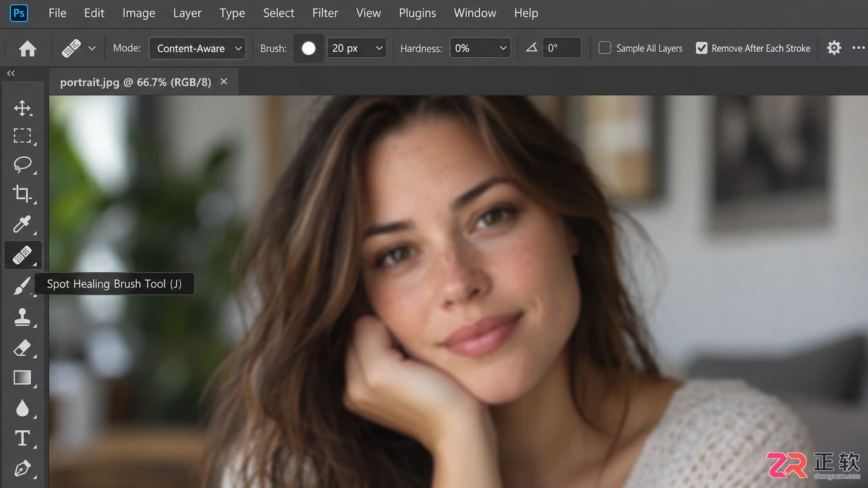The height and width of the screenshot is (488, 868).
Task: Collapse the toolbar with double-arrow icon
Action: pyautogui.click(x=11, y=73)
